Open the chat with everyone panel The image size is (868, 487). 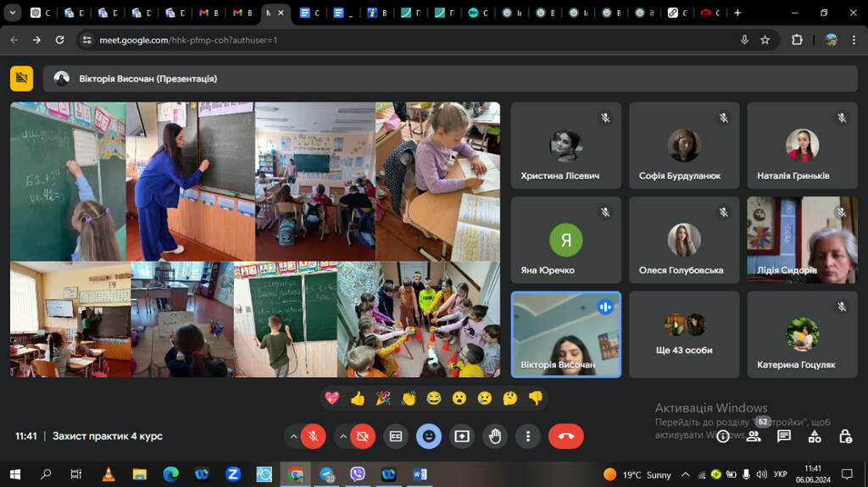(784, 436)
